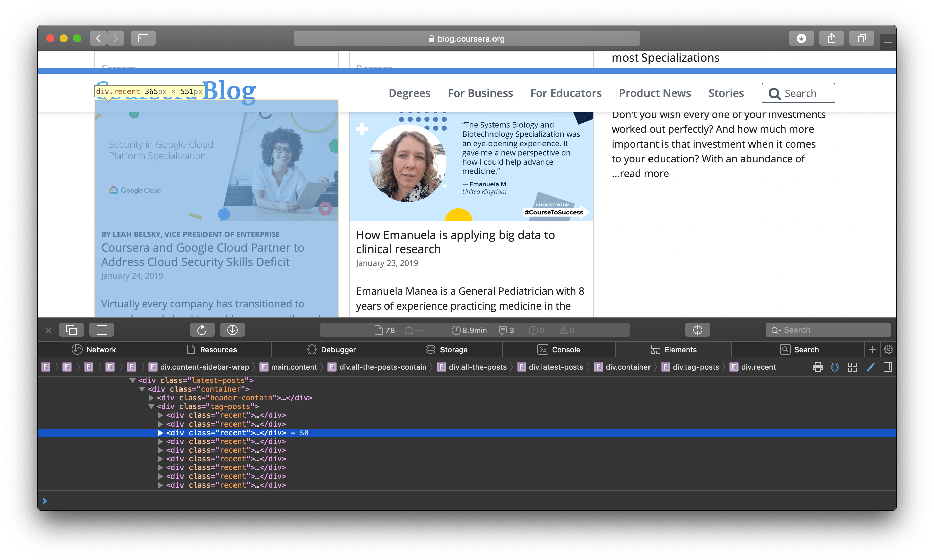Open the Network tab
934x560 pixels.
pos(94,349)
